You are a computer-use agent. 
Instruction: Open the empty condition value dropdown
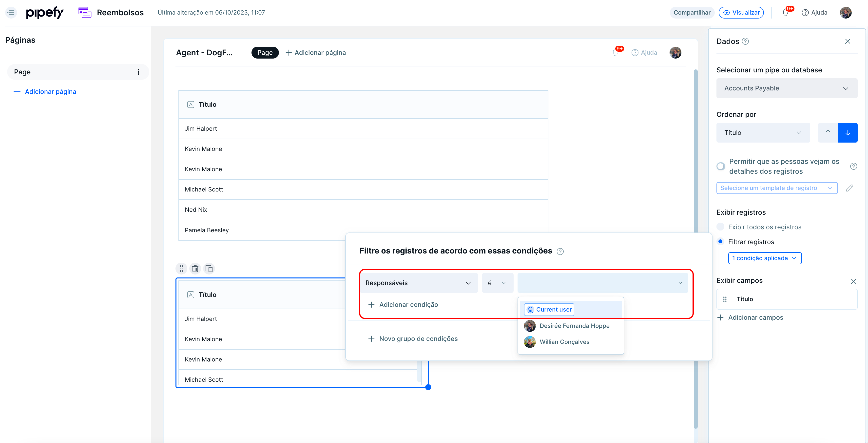click(x=602, y=283)
